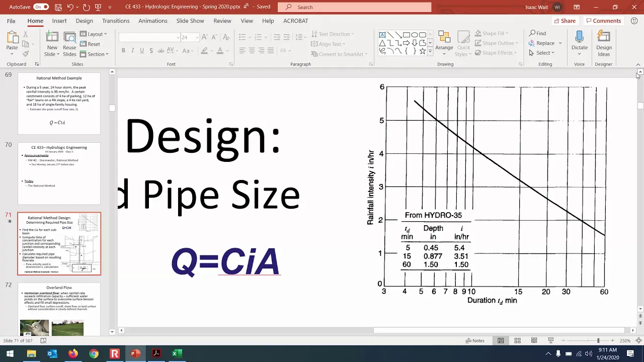Open the File menu

(11, 21)
